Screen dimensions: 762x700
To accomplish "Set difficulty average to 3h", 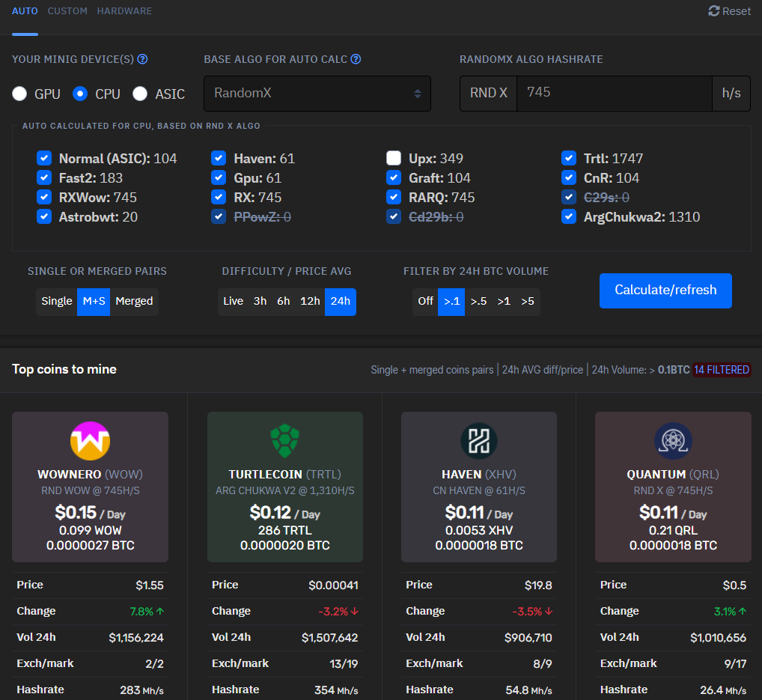I will (260, 302).
